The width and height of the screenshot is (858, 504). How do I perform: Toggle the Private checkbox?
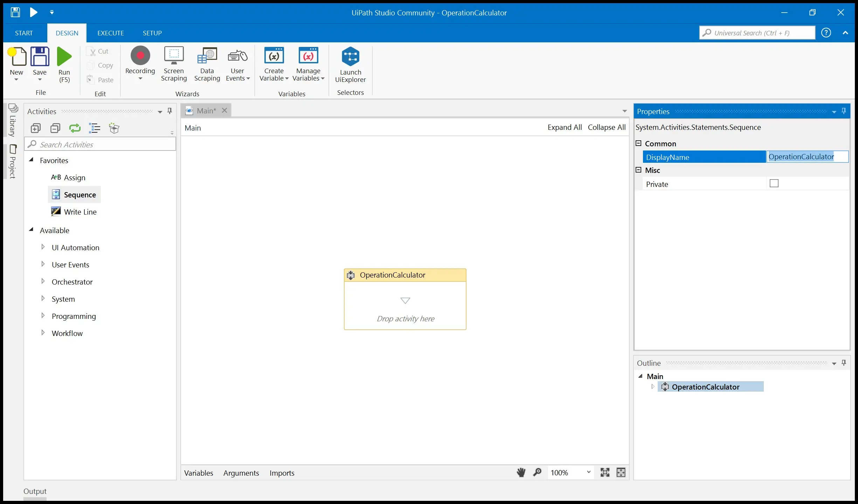pos(774,183)
